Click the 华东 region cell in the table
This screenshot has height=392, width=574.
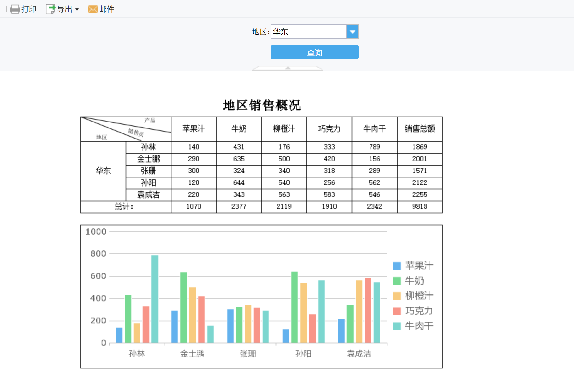(103, 171)
